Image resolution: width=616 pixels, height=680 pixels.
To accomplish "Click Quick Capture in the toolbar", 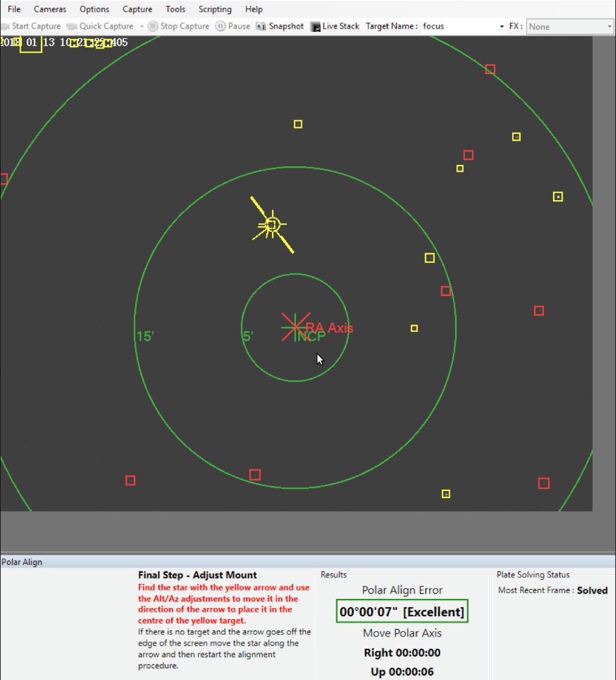I will (100, 26).
